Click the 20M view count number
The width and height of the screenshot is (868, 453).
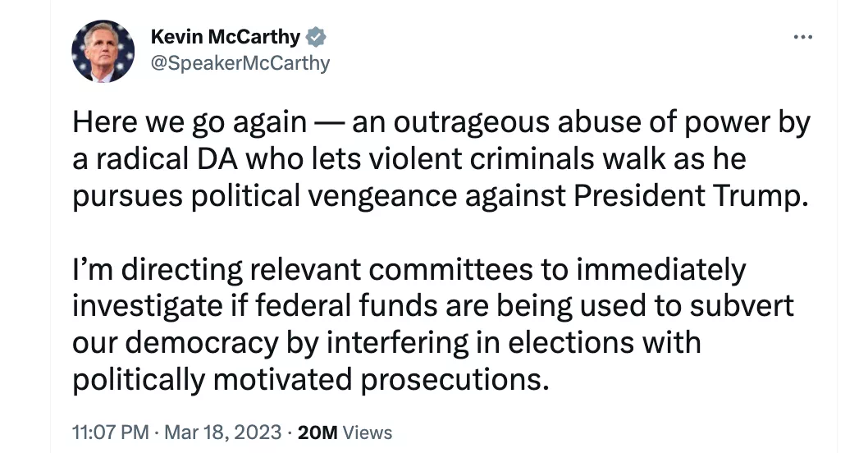[318, 432]
